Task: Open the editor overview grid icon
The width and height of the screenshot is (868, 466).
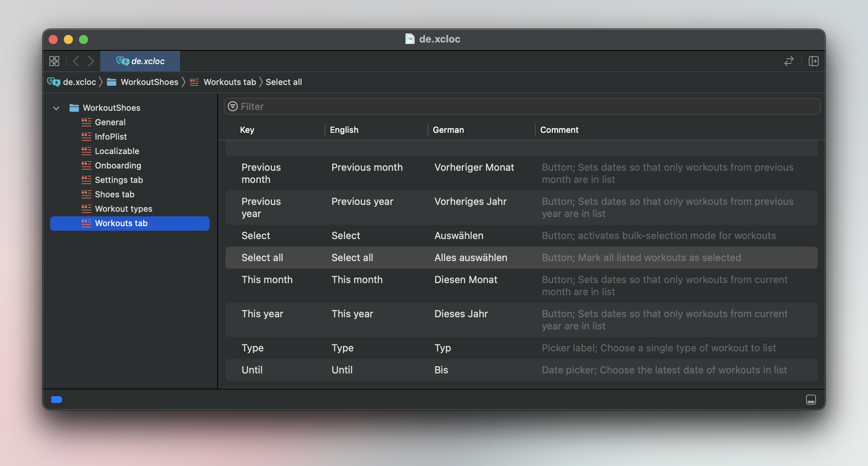Action: point(54,61)
